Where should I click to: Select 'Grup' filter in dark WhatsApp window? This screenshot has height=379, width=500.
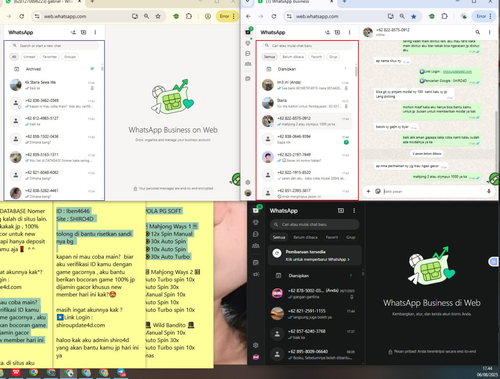[x=350, y=237]
